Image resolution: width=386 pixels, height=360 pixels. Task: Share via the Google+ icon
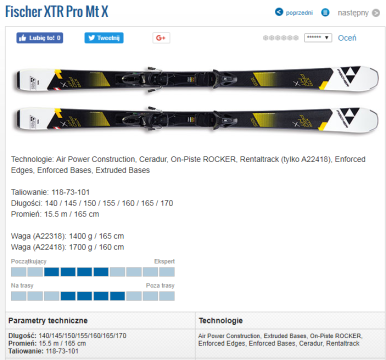161,38
